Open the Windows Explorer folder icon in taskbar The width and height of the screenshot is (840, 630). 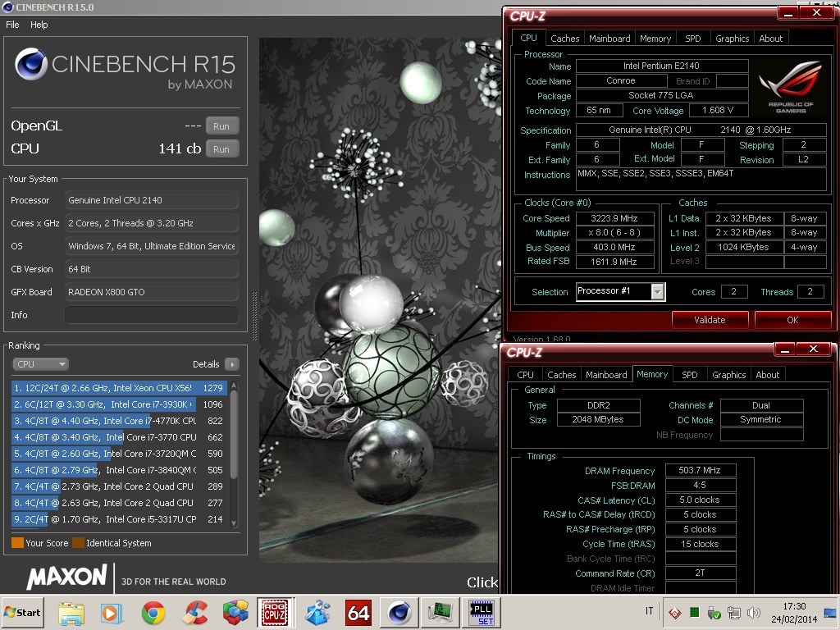(x=71, y=613)
